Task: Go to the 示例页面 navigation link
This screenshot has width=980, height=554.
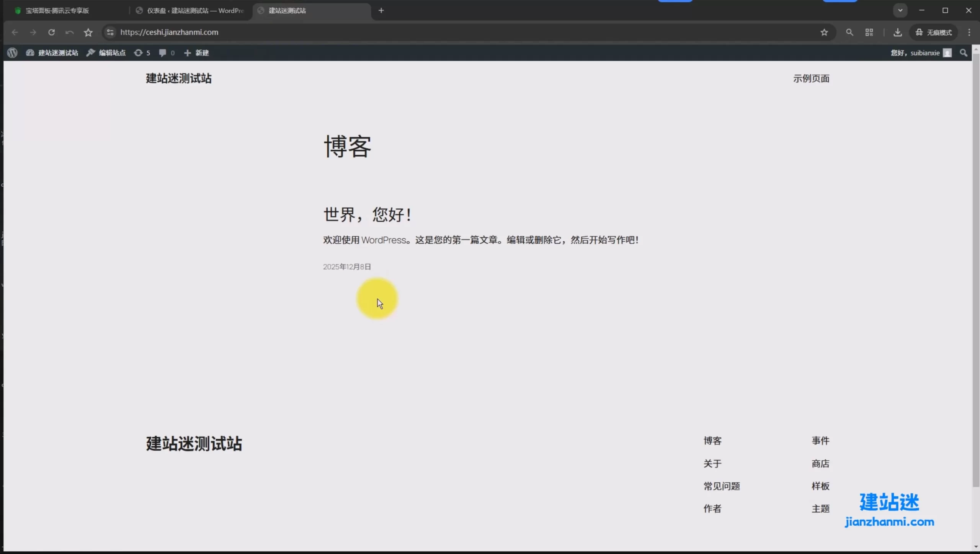Action: 811,79
